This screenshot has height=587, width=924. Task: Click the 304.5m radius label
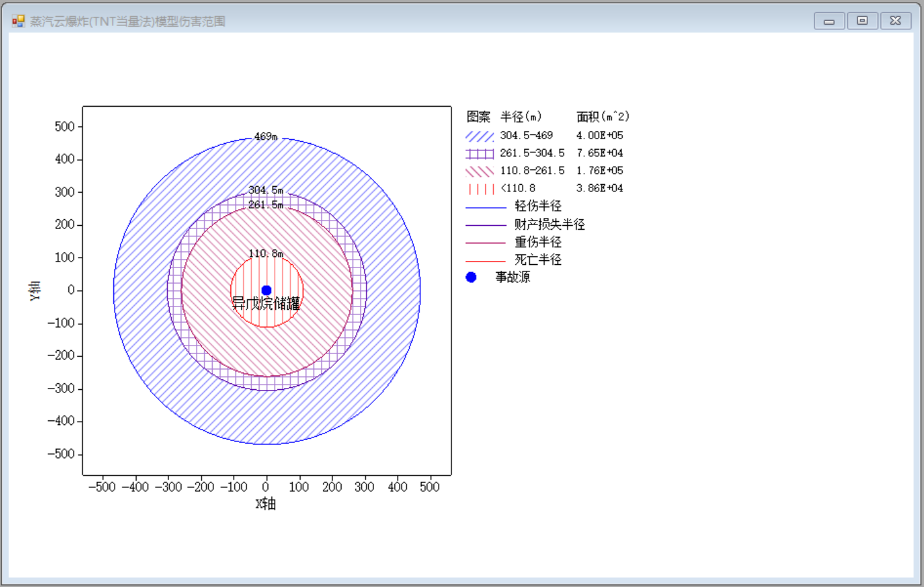265,190
